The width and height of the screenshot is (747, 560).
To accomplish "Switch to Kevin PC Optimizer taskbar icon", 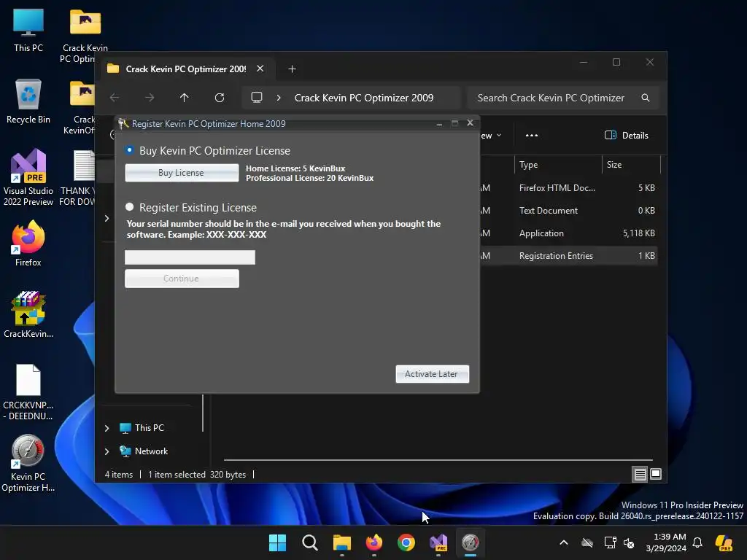I will click(471, 542).
